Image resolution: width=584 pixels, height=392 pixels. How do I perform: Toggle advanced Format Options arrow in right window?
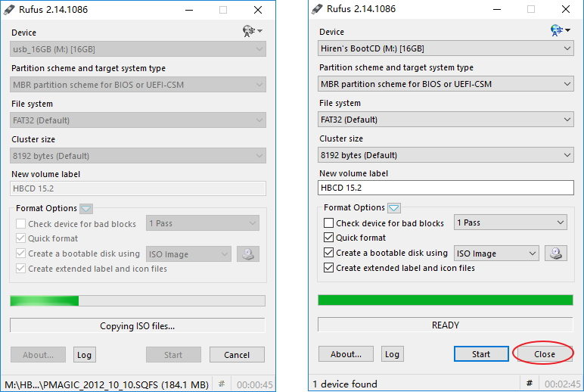coord(394,207)
